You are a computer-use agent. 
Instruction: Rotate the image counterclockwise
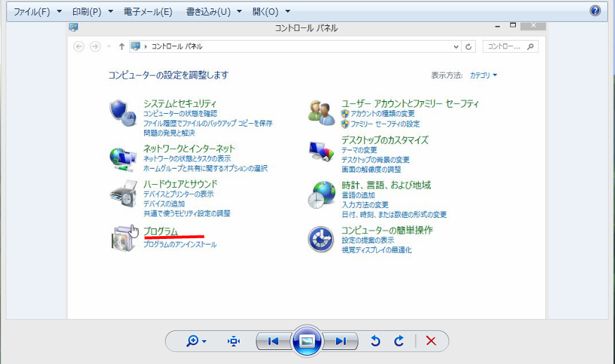(x=375, y=342)
